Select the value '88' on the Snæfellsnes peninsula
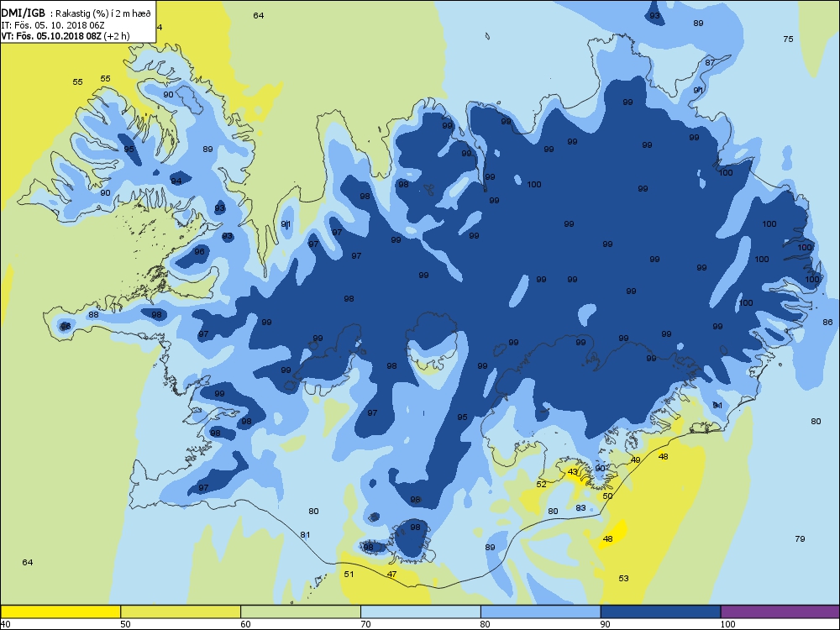 tap(94, 314)
